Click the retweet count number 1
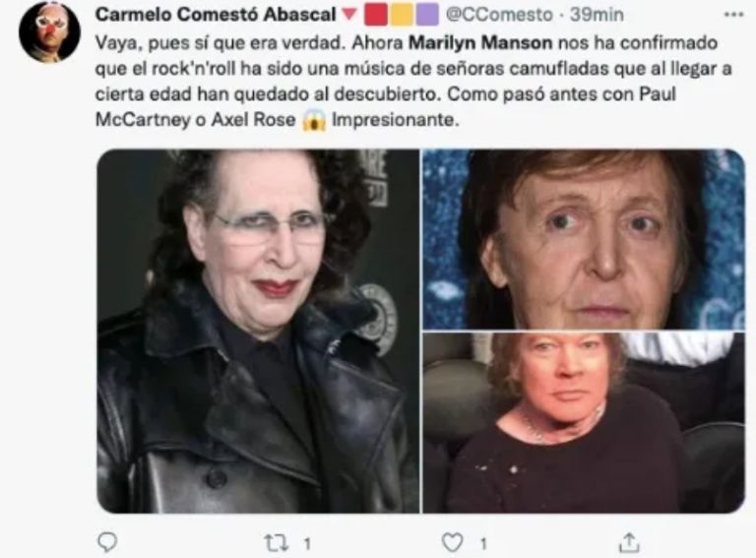The image size is (756, 558). pyautogui.click(x=307, y=544)
